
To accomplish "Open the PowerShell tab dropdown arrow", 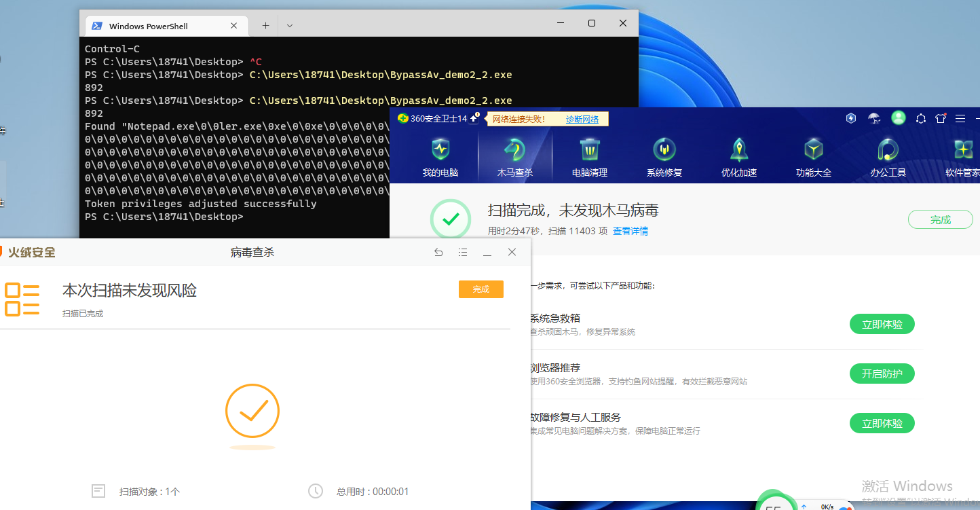I will pyautogui.click(x=290, y=26).
